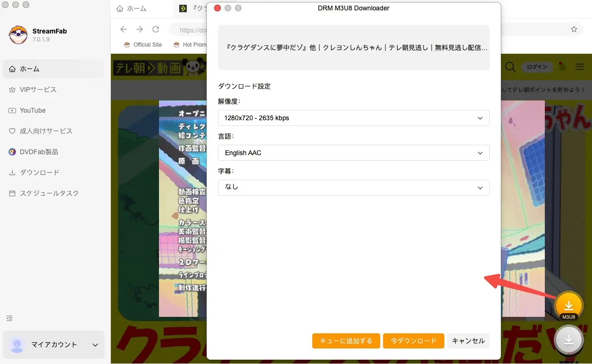Open the 言語 English AAC dropdown
This screenshot has height=364, width=592.
pyautogui.click(x=354, y=153)
